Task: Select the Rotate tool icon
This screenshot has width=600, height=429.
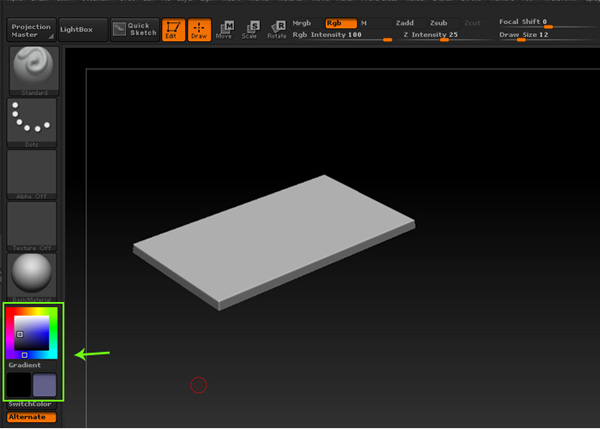Action: coord(276,29)
